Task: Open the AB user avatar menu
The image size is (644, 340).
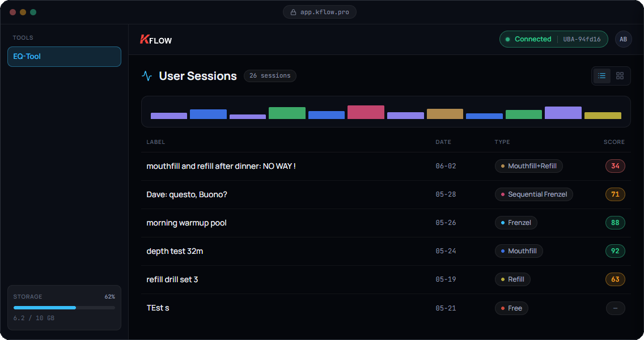Action: pyautogui.click(x=623, y=40)
